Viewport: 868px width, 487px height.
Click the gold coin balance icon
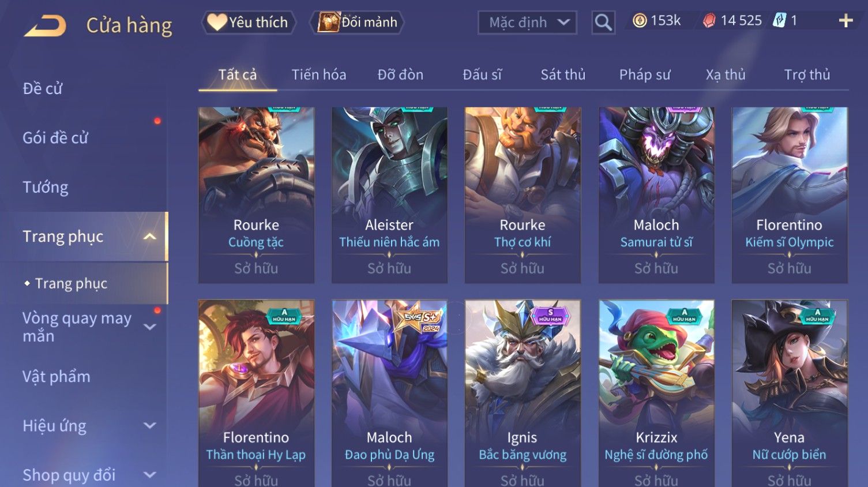tap(640, 21)
